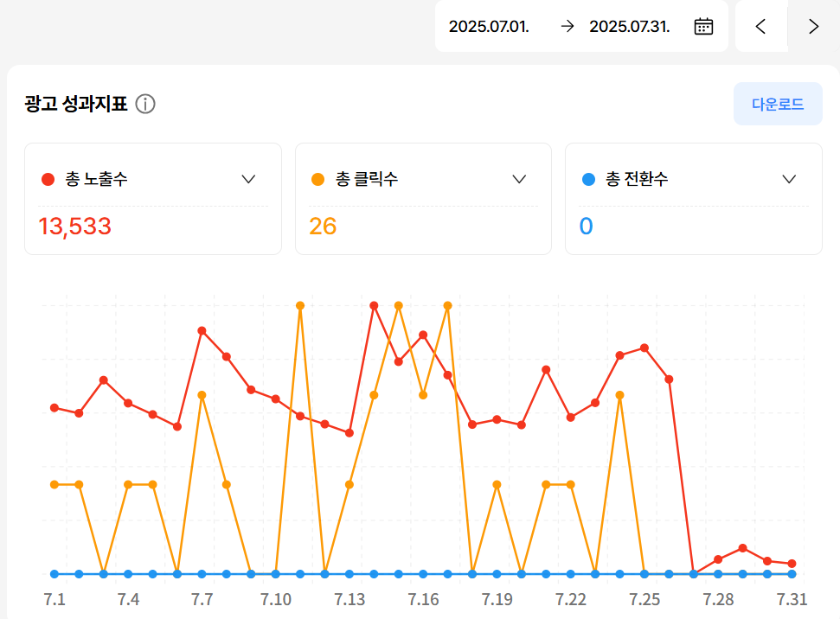
Task: Expand the 총 전환수 metric dropdown
Action: pos(789,179)
